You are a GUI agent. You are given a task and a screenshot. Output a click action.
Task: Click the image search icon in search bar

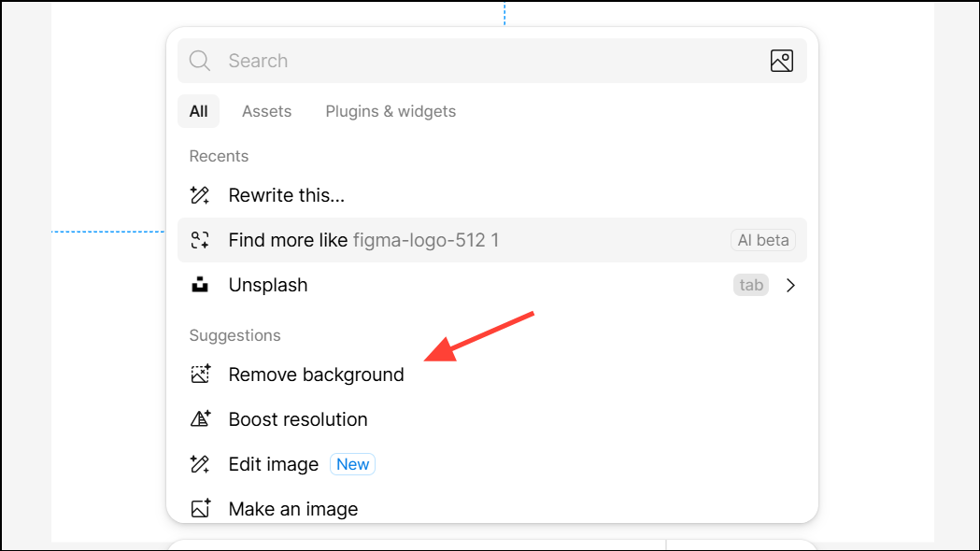(x=781, y=61)
